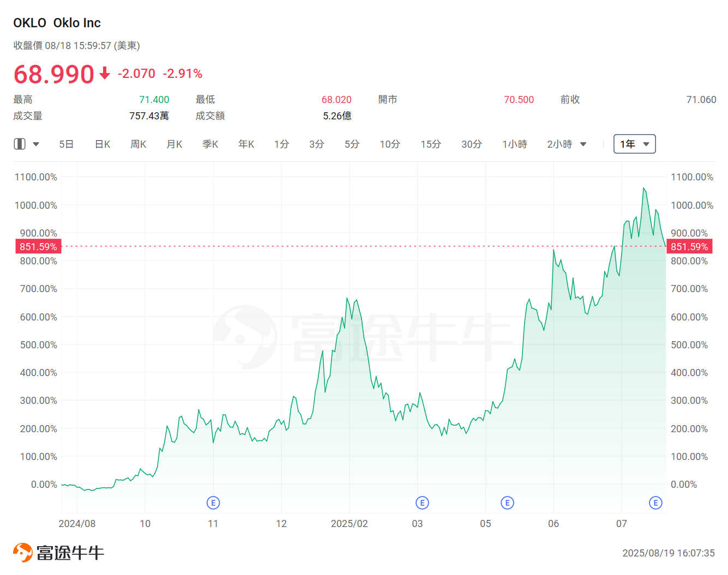
Task: Switch to 日K daily candlestick view
Action: coord(102,144)
